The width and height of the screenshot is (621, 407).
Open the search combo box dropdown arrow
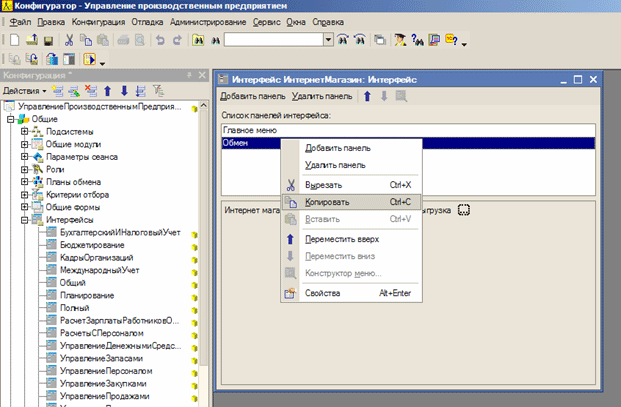point(329,40)
